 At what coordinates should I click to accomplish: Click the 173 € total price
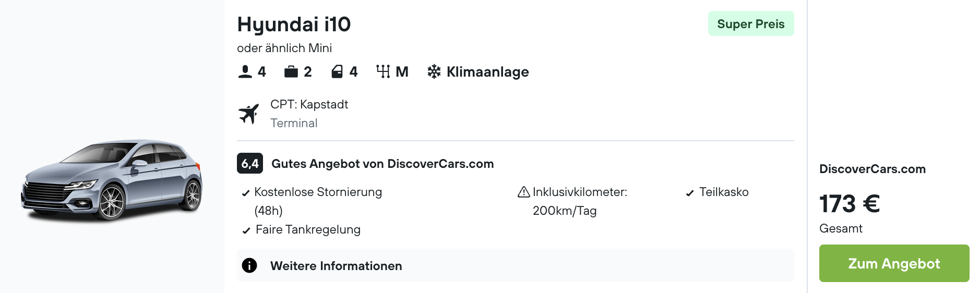tap(850, 204)
